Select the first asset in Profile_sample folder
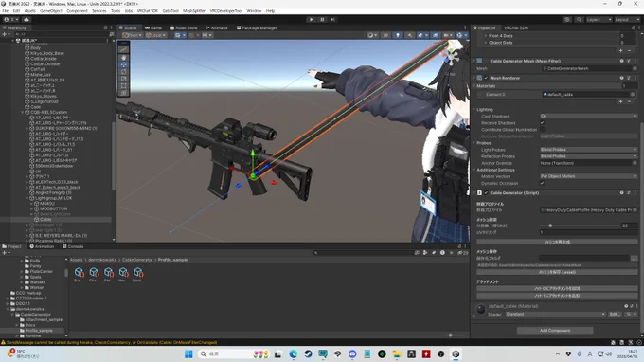The image size is (644, 362). click(79, 275)
